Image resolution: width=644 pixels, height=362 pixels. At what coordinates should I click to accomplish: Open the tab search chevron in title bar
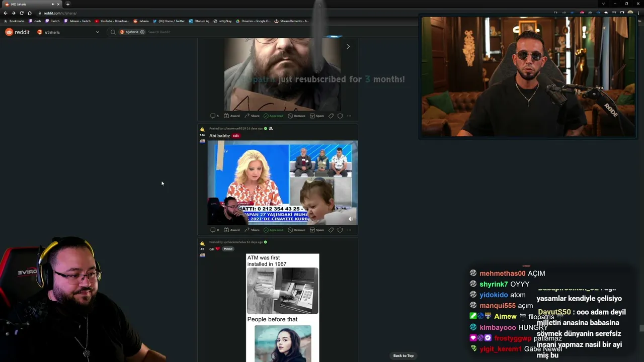click(x=603, y=4)
